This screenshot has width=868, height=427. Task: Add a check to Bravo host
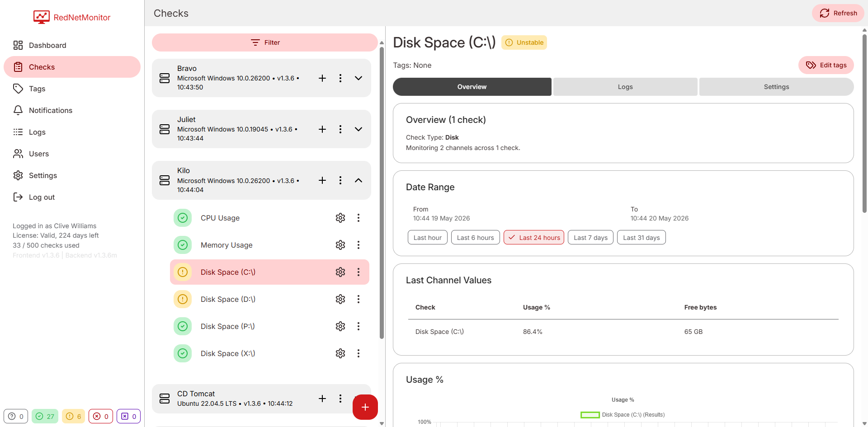322,78
